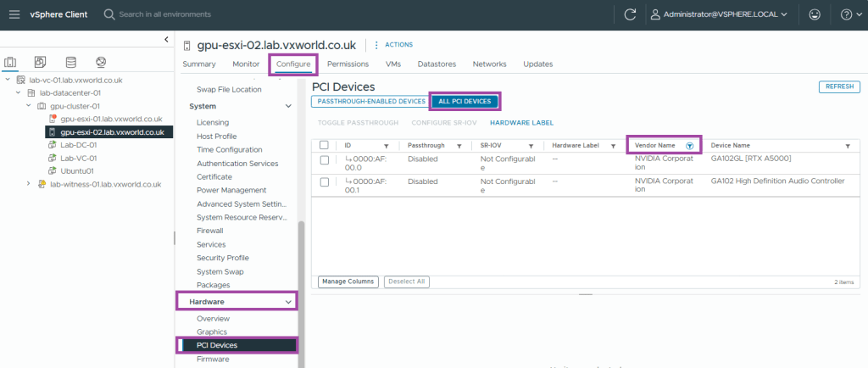Screen dimensions: 868x368
Task: Check the box for device 0000:AF:00.1
Action: click(x=324, y=181)
